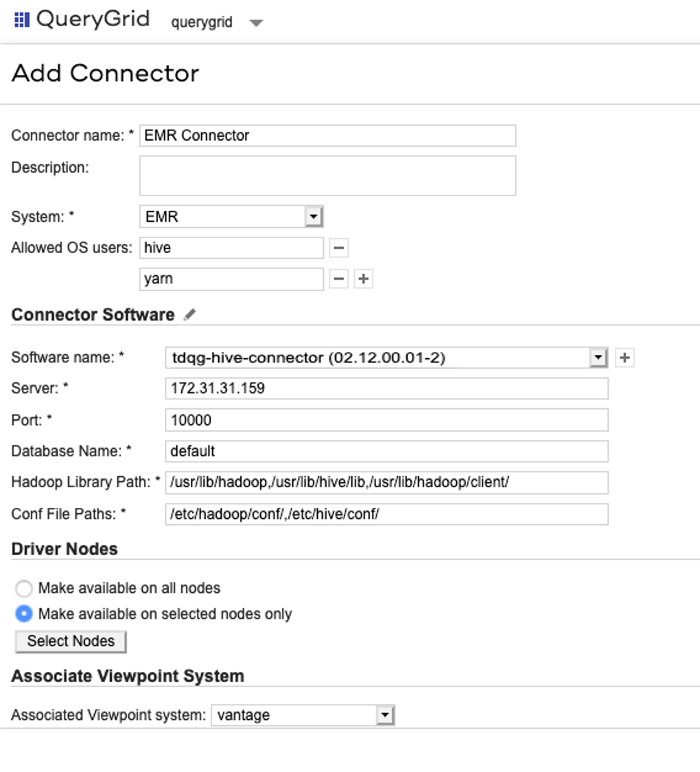The image size is (700, 772).
Task: Select Make available on all nodes
Action: click(24, 589)
